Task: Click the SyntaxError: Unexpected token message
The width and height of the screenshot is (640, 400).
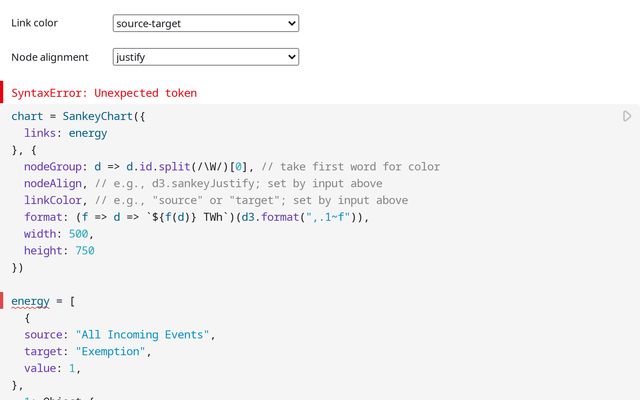Action: point(104,93)
